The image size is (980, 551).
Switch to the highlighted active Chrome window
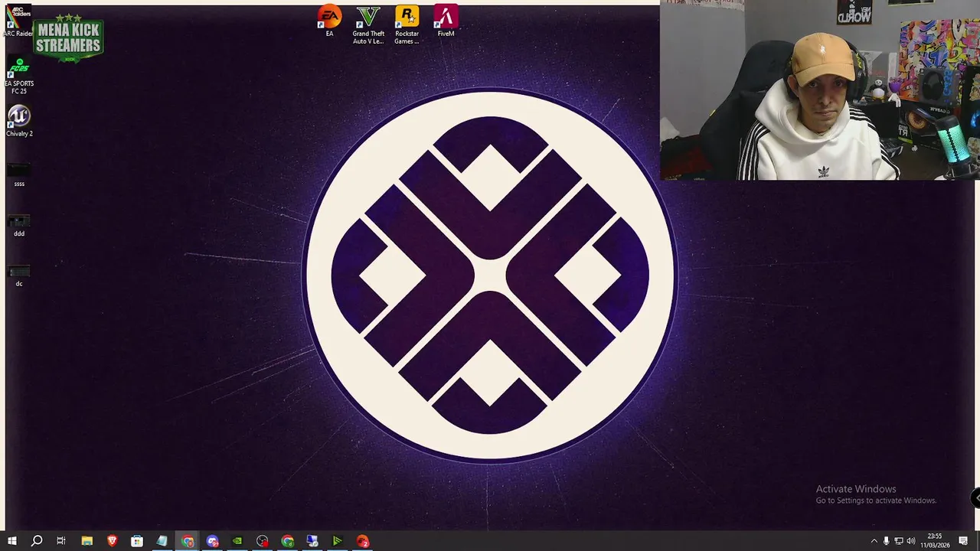pos(188,541)
